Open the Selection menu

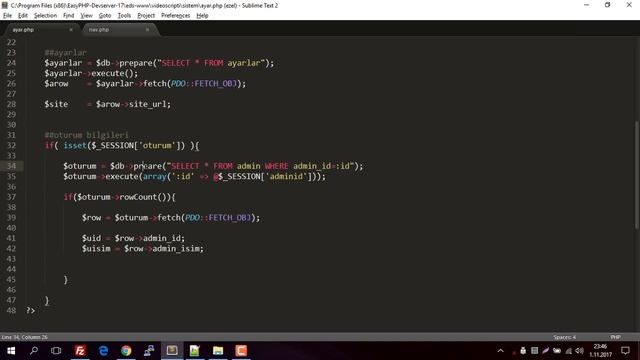(x=45, y=16)
